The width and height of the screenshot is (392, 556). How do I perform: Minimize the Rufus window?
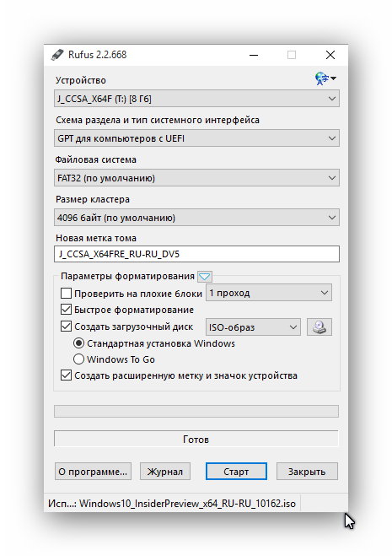tap(254, 55)
